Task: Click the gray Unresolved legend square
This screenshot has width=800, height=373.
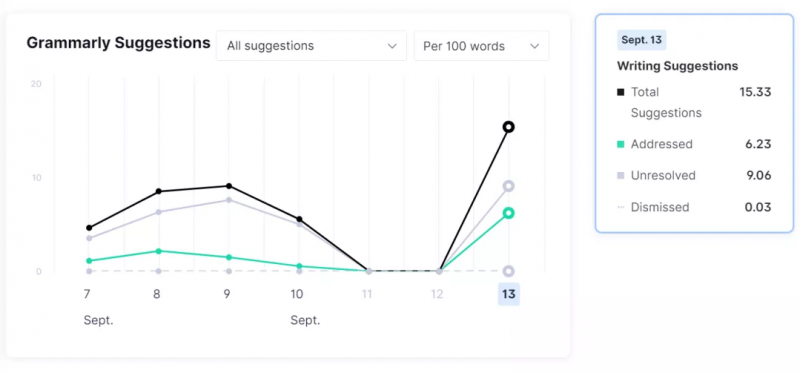Action: (x=620, y=176)
